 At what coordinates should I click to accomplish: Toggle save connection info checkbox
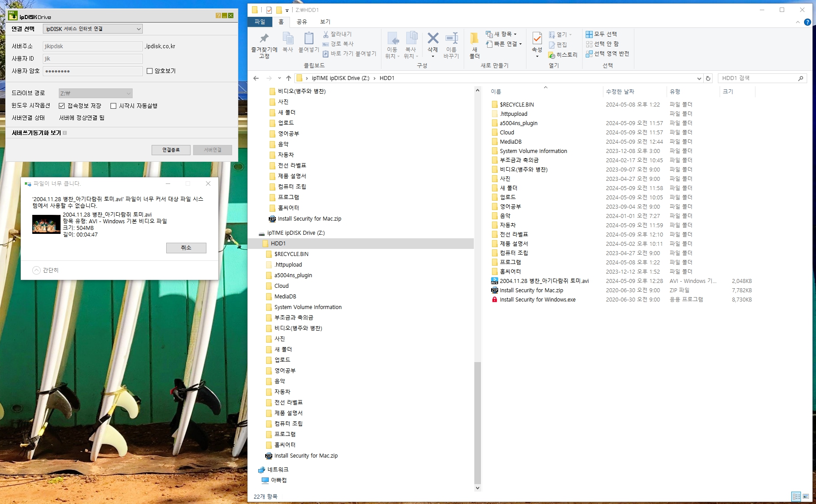62,106
